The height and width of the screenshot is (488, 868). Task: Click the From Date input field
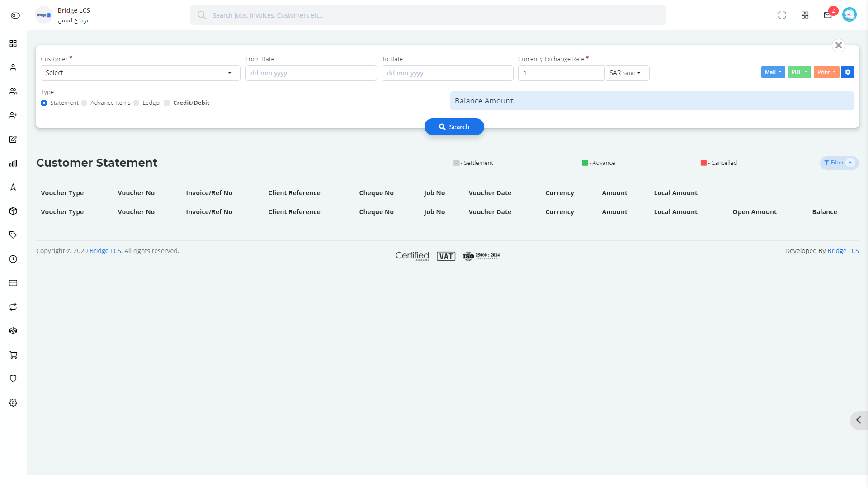[311, 73]
